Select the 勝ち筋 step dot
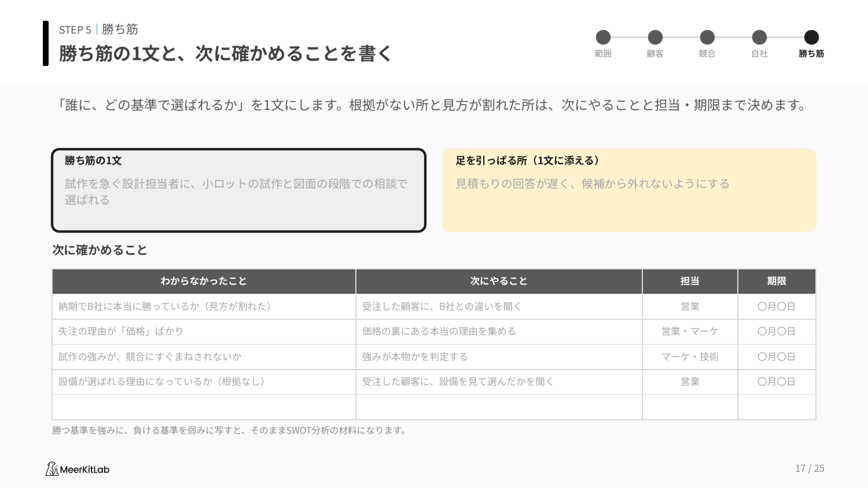The height and width of the screenshot is (488, 868). click(811, 37)
